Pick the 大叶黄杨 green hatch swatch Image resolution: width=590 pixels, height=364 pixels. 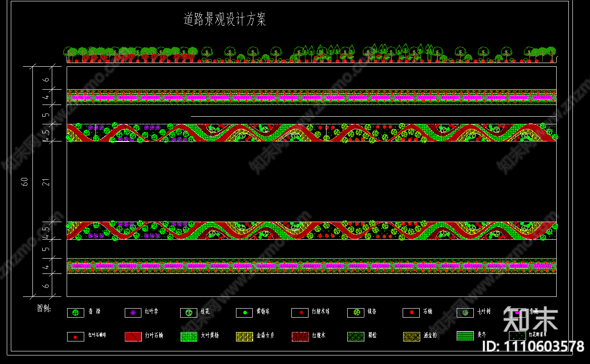(x=189, y=336)
